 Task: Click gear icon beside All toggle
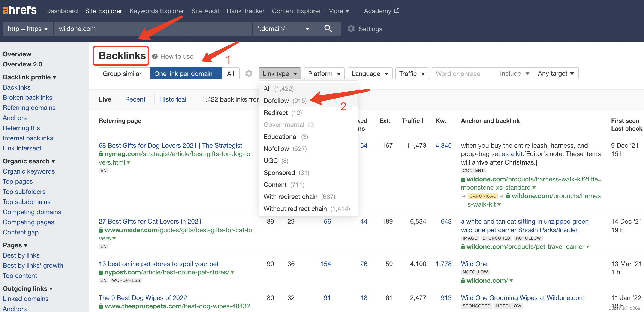[249, 73]
